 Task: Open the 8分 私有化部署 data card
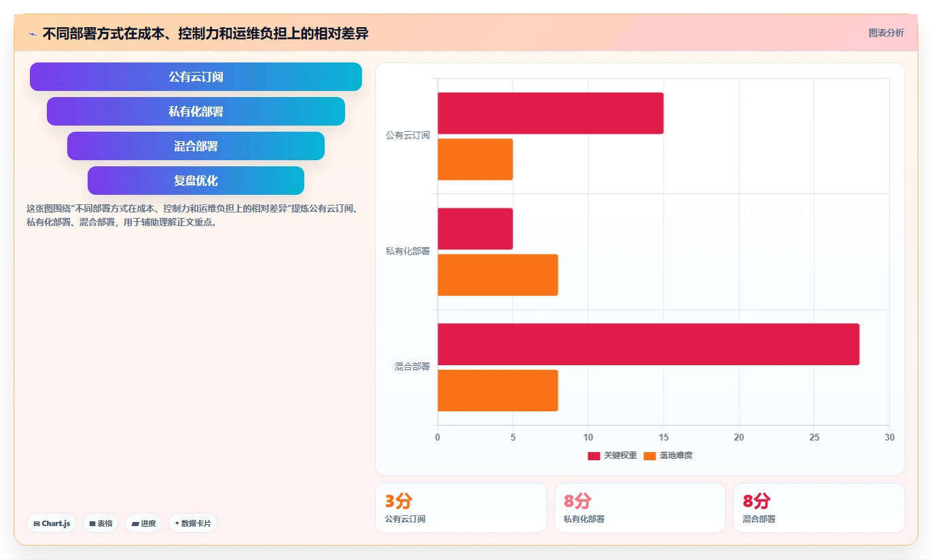(x=640, y=508)
